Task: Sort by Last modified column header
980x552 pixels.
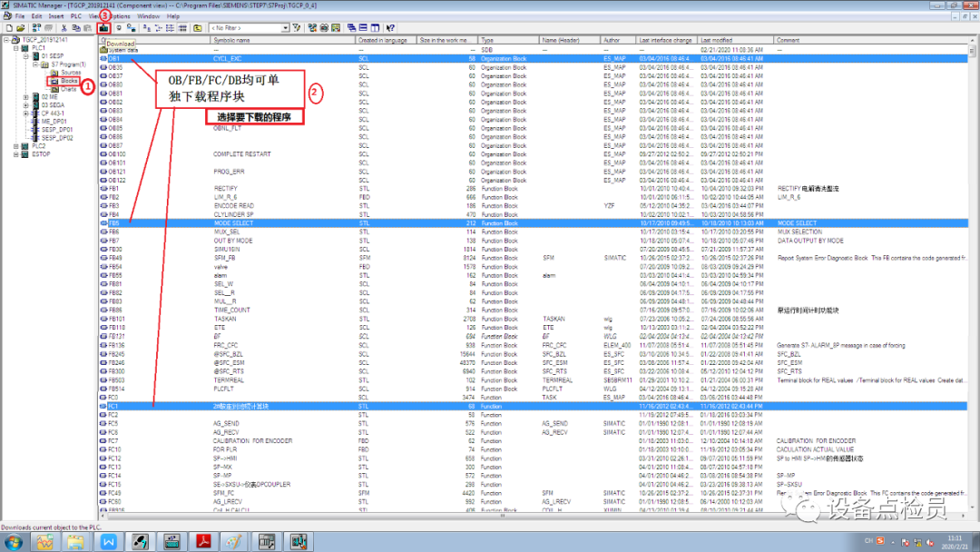Action: click(736, 40)
